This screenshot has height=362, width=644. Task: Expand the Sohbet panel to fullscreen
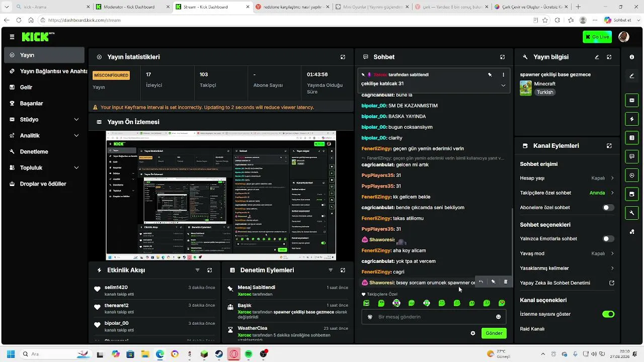(502, 57)
